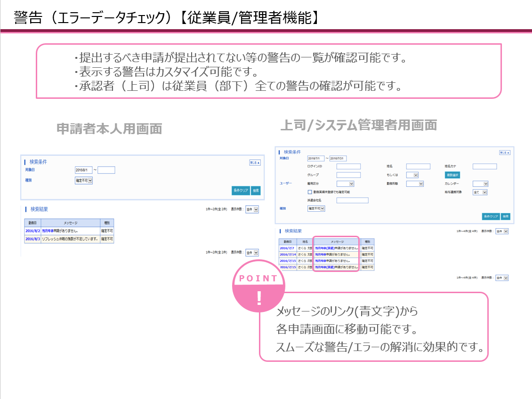Enable the 勤務実績未登録でも確定可能 checkbox
This screenshot has width=532, height=399.
309,192
